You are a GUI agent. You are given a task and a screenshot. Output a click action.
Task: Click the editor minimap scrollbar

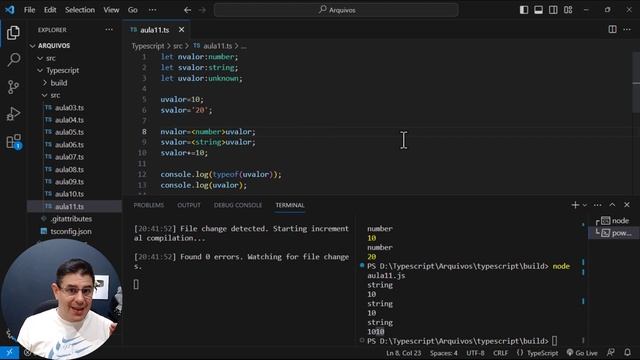tap(636, 82)
